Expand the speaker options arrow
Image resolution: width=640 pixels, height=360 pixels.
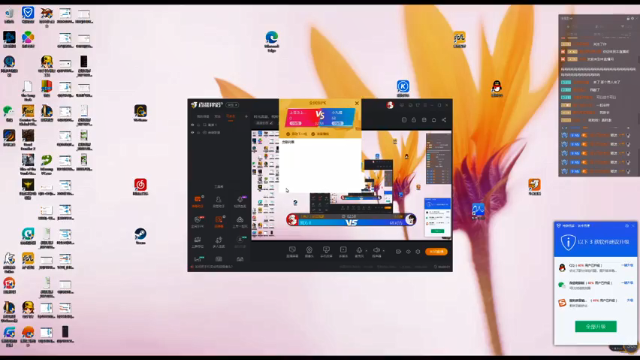point(383,251)
